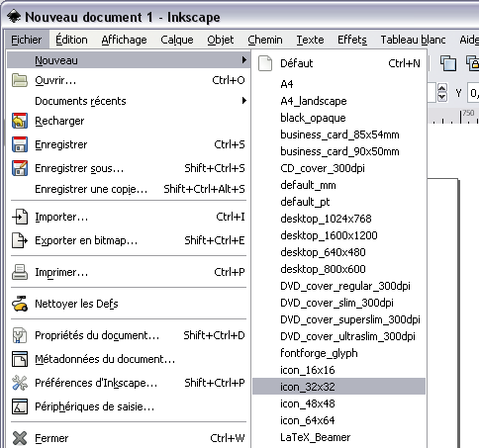
Task: Open the Édition menu
Action: (71, 40)
